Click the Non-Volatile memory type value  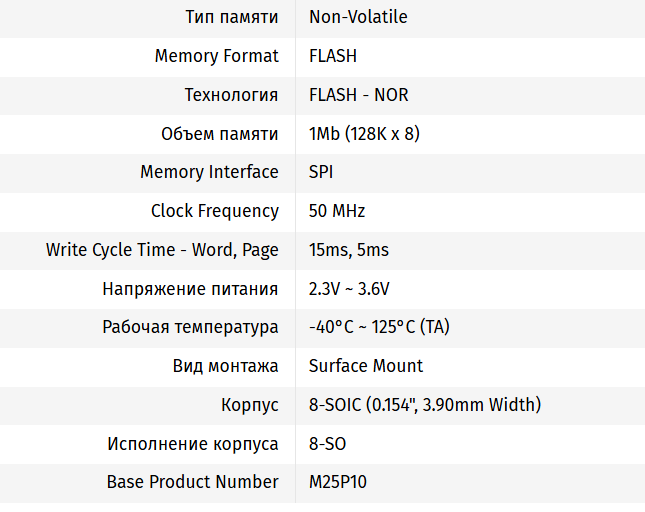click(358, 17)
